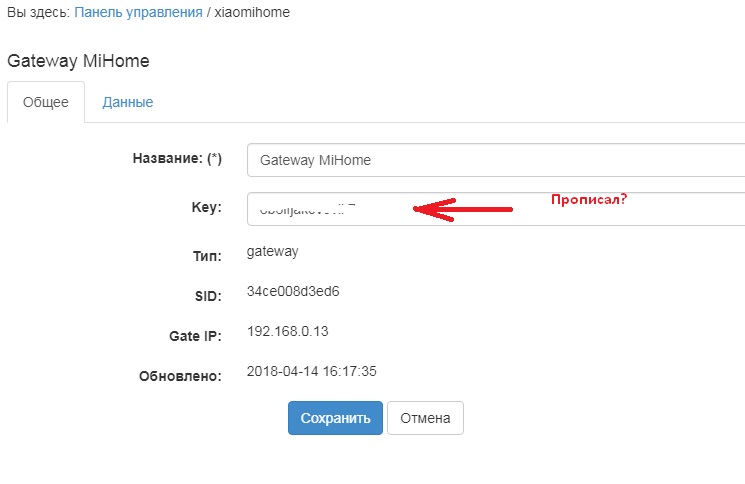
Task: Click the Обновлено timestamp 2018-04-14 16:17:35
Action: click(311, 371)
